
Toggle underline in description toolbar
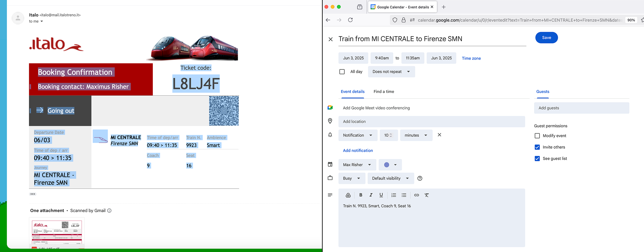(x=381, y=195)
